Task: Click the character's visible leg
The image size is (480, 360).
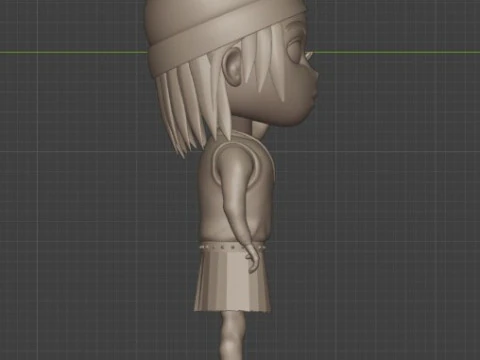Action: pyautogui.click(x=232, y=335)
